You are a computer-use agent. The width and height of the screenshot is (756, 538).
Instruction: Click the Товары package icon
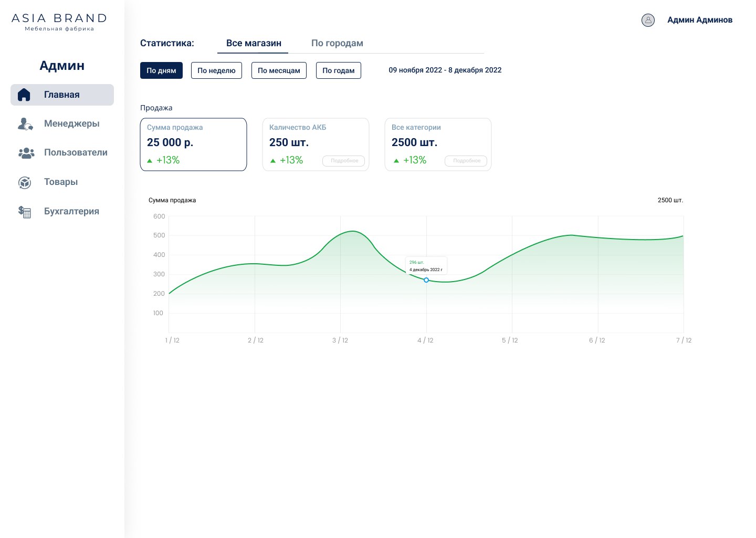[x=25, y=182]
